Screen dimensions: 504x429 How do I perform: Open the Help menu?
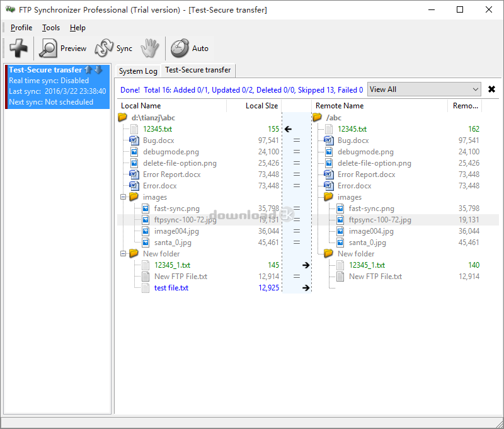(77, 28)
